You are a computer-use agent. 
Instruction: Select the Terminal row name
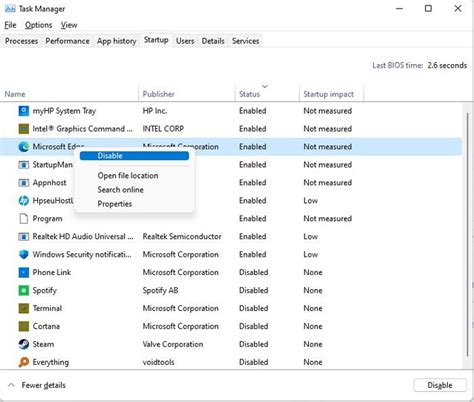(47, 308)
